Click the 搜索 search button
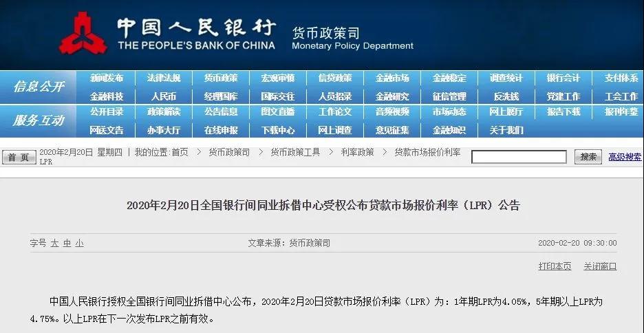Viewport: 644px width, 333px height. click(x=588, y=157)
